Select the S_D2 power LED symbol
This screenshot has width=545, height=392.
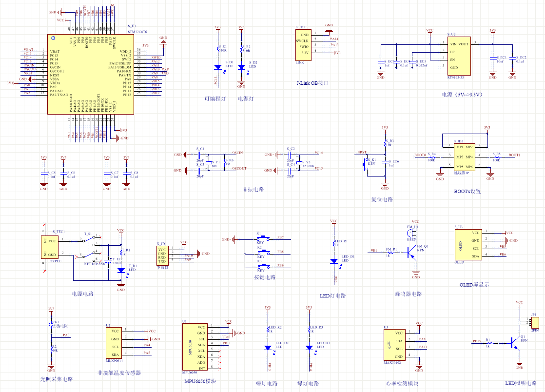242,67
